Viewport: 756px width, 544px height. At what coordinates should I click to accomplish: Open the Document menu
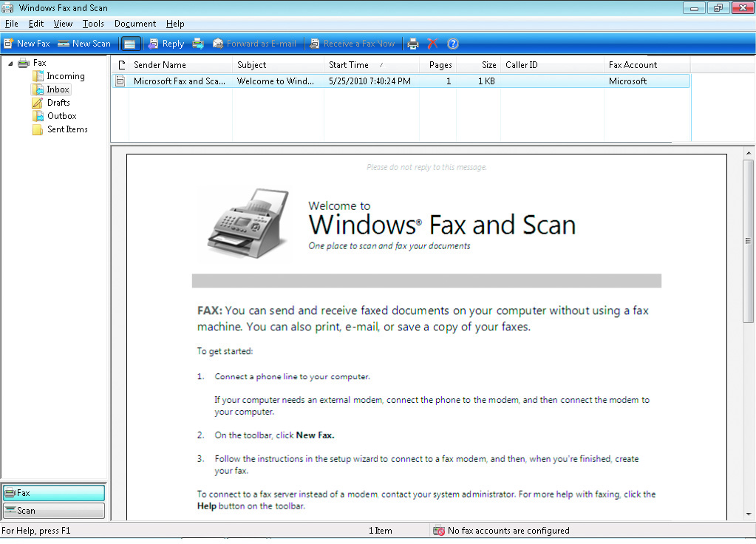pyautogui.click(x=135, y=24)
